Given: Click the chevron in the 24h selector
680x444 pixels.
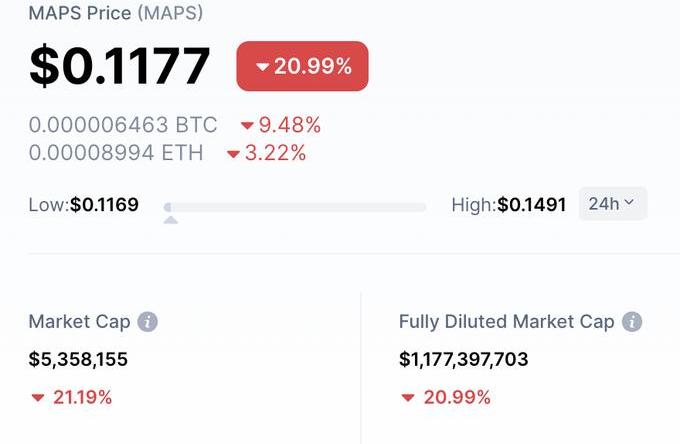Looking at the screenshot, I should point(629,204).
